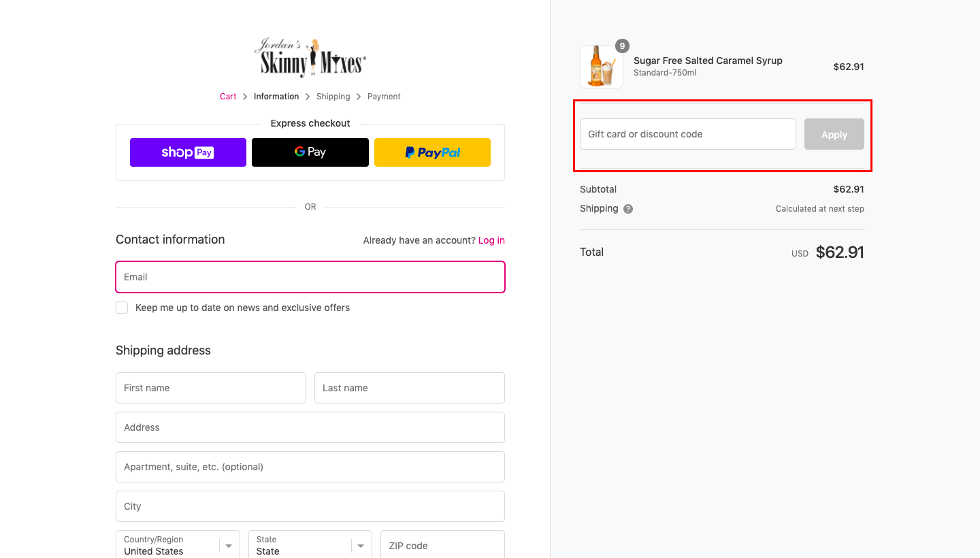Image resolution: width=980 pixels, height=558 pixels.
Task: Select Shipping breadcrumb step
Action: pos(333,97)
